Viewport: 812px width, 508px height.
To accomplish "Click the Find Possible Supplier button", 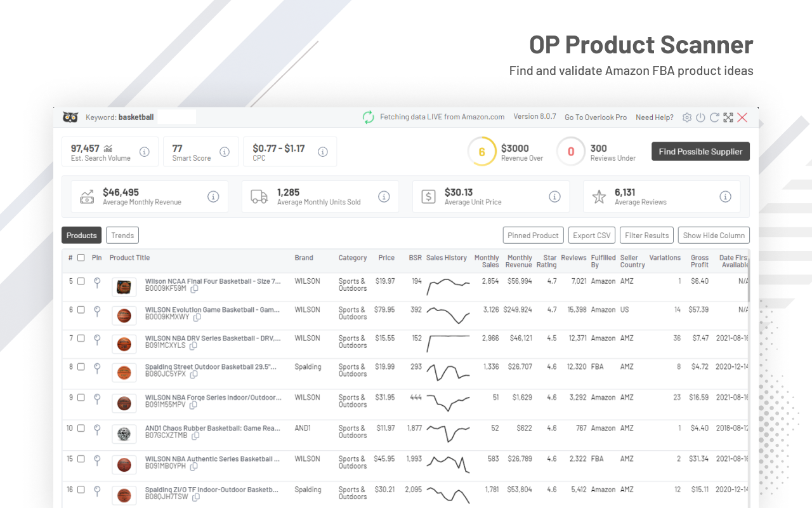I will click(700, 151).
